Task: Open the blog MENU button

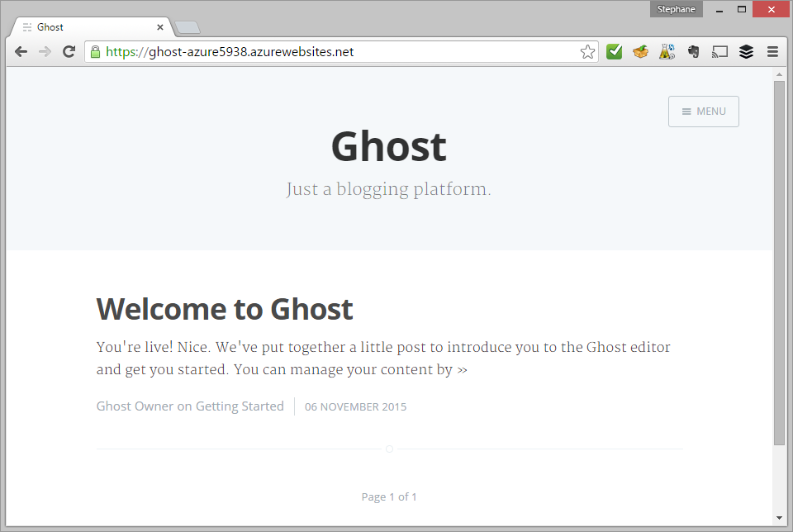Action: 704,112
